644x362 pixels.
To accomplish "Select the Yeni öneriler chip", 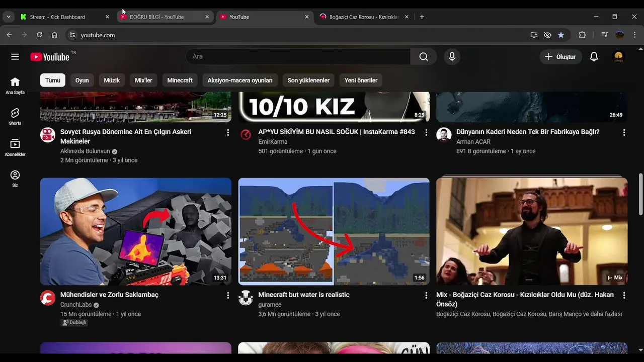I will click(361, 80).
